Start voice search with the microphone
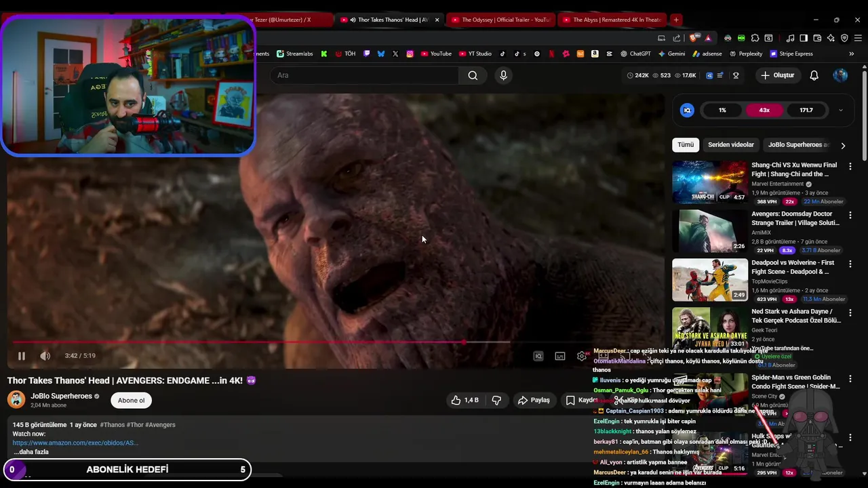The height and width of the screenshot is (488, 868). [503, 75]
